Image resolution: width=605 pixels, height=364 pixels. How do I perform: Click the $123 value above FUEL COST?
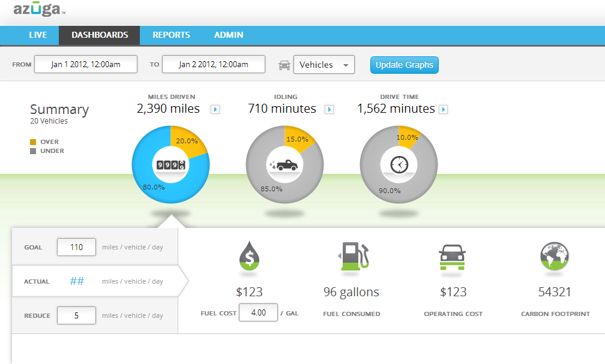pos(249,292)
